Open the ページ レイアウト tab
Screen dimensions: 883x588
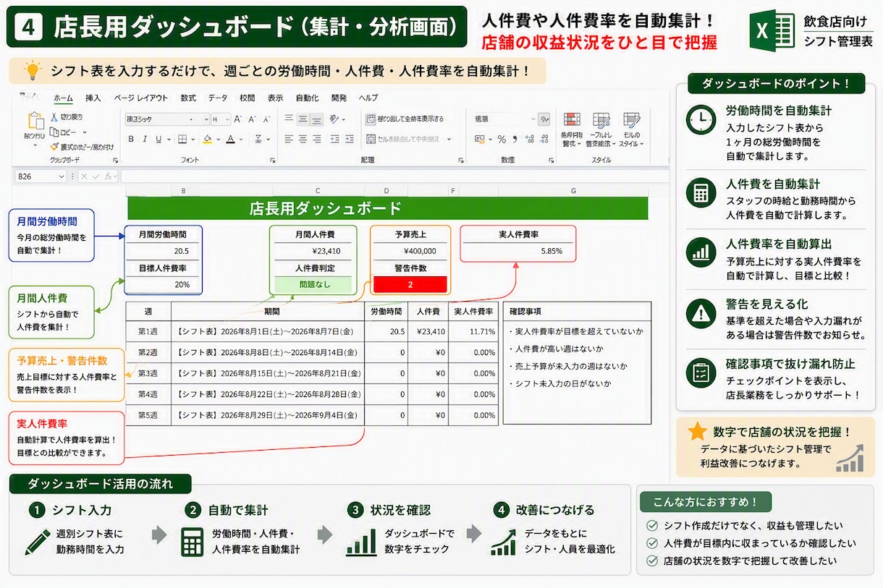pos(140,98)
